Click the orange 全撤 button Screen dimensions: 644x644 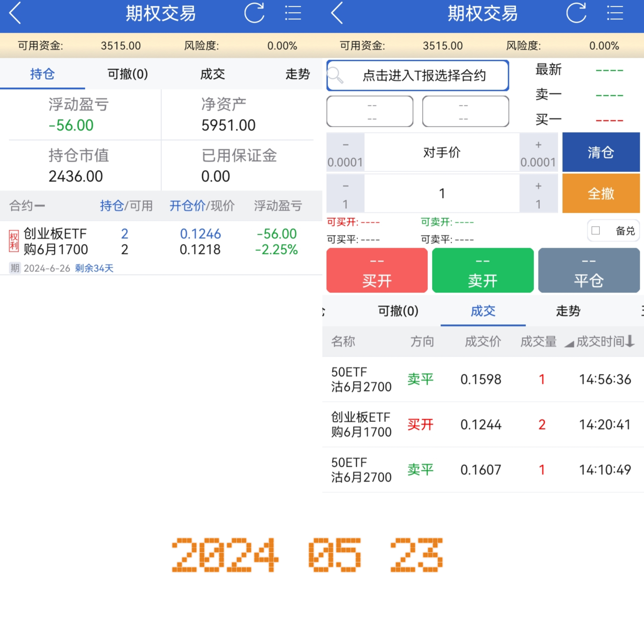click(x=601, y=194)
